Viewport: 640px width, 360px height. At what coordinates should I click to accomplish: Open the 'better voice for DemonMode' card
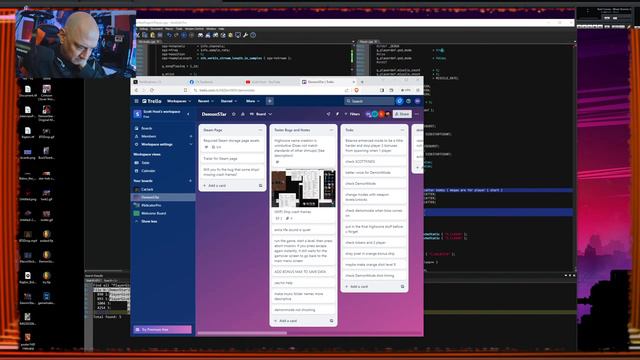point(374,173)
